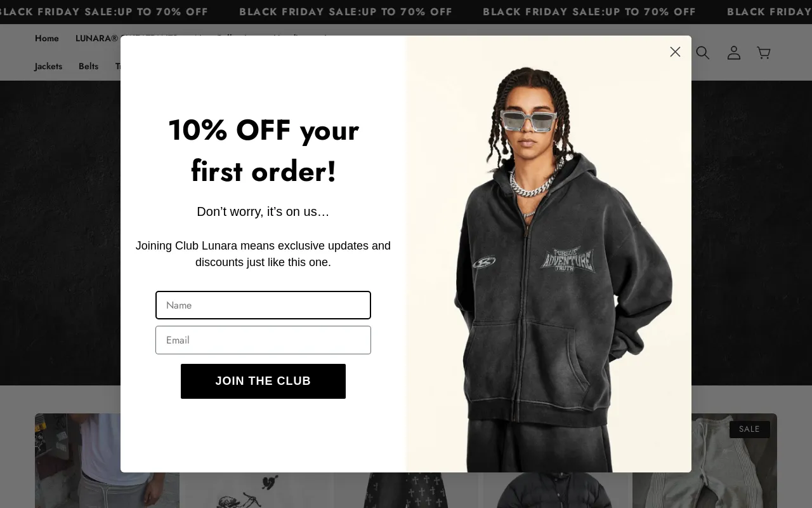Open the LUNARA® menu item
This screenshot has height=508, width=812.
point(97,39)
